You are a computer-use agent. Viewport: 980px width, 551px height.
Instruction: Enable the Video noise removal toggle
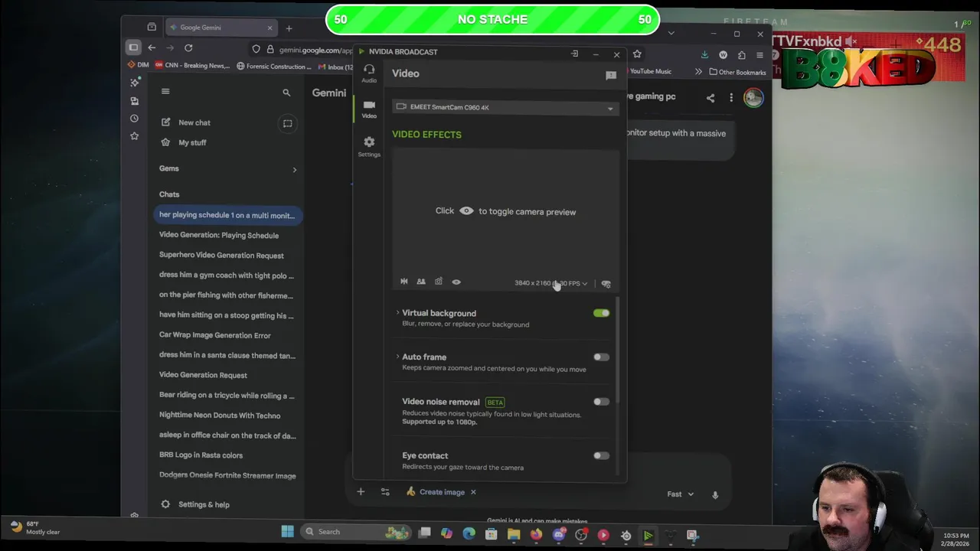[601, 401]
